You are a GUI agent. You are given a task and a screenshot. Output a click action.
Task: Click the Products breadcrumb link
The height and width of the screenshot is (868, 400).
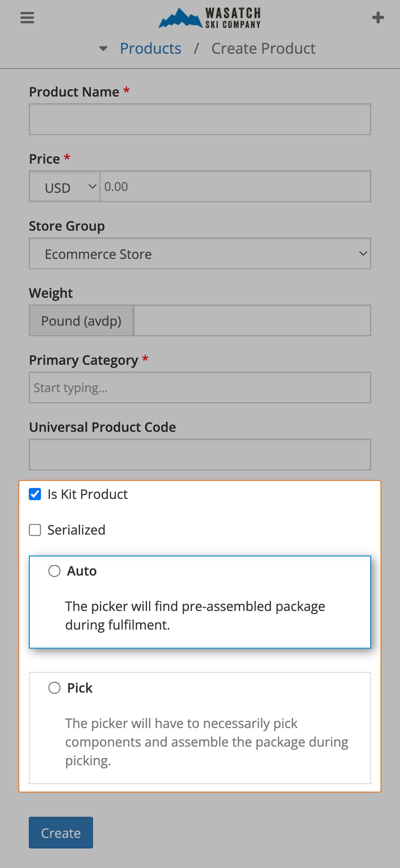[x=150, y=48]
